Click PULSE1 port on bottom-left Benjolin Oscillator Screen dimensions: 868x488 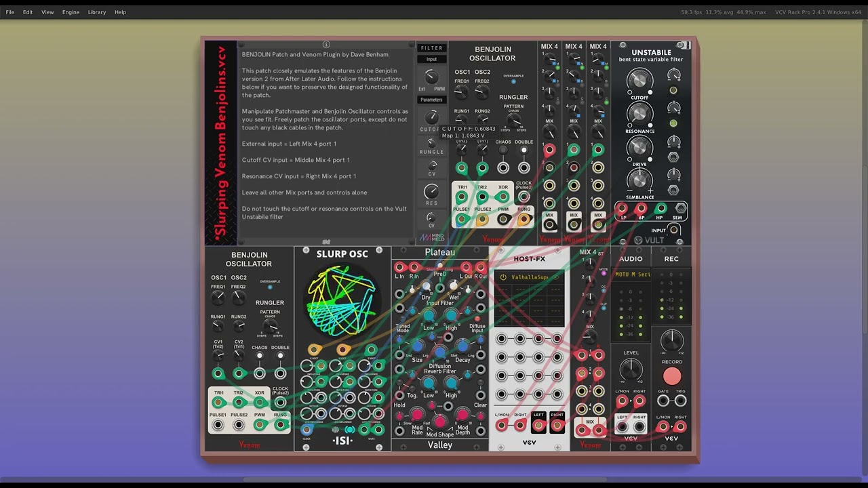click(218, 426)
